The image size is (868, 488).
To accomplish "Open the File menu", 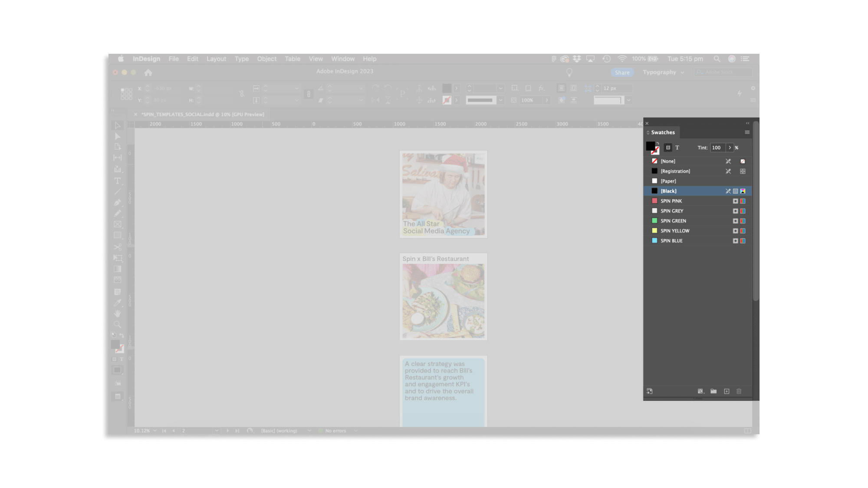I will point(174,59).
